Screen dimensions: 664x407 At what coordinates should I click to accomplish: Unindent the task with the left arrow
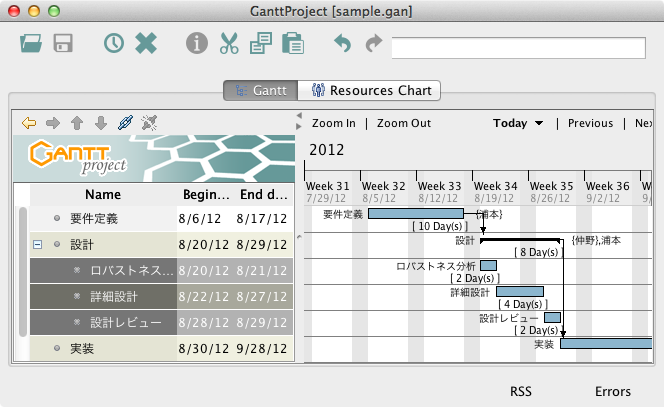(x=29, y=123)
